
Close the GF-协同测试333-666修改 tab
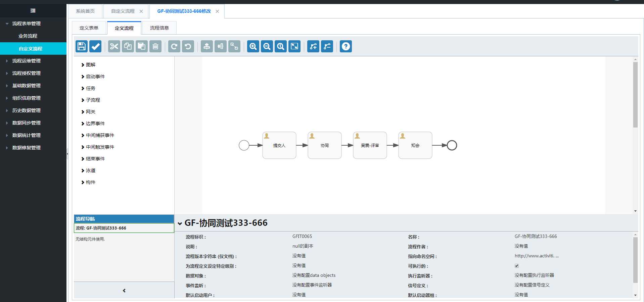pos(217,11)
